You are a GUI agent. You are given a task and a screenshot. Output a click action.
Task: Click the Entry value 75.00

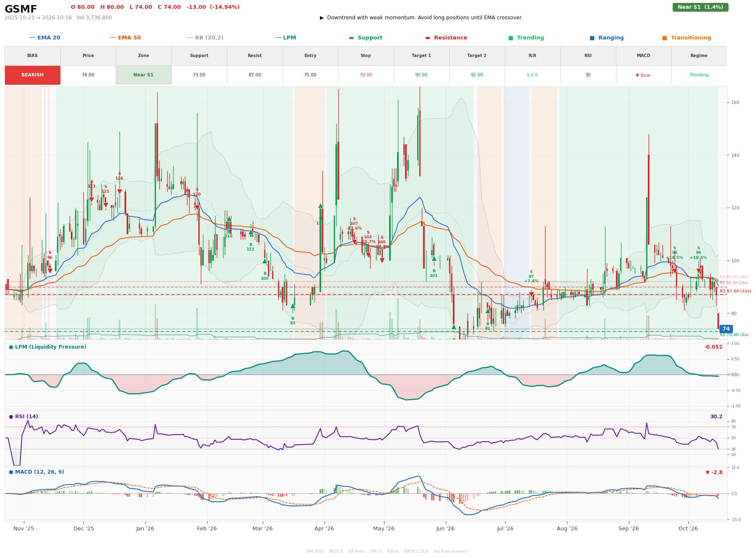pos(310,75)
